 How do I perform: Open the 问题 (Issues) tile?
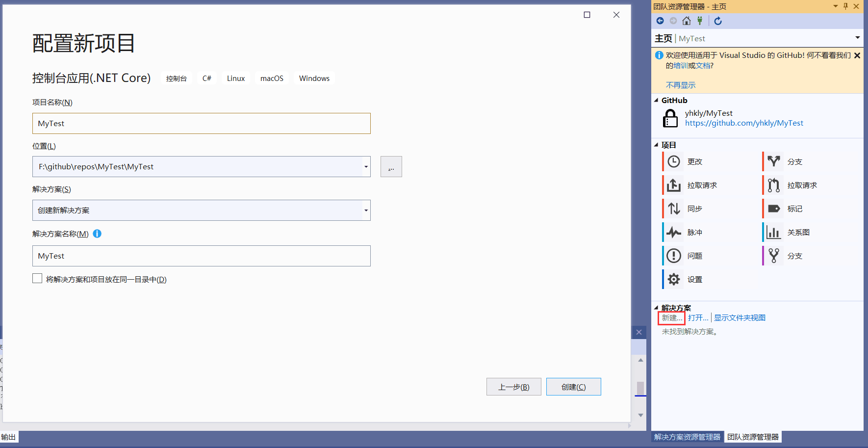point(683,256)
